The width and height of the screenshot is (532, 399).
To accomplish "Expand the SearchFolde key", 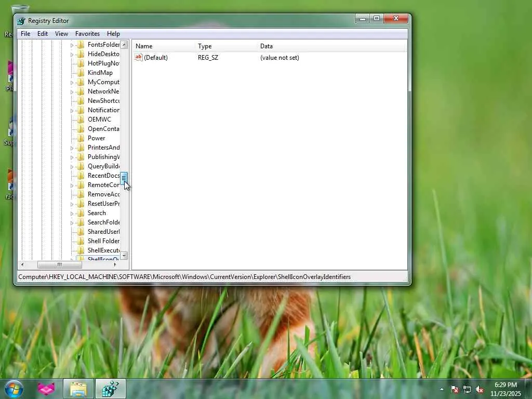I will point(72,223).
